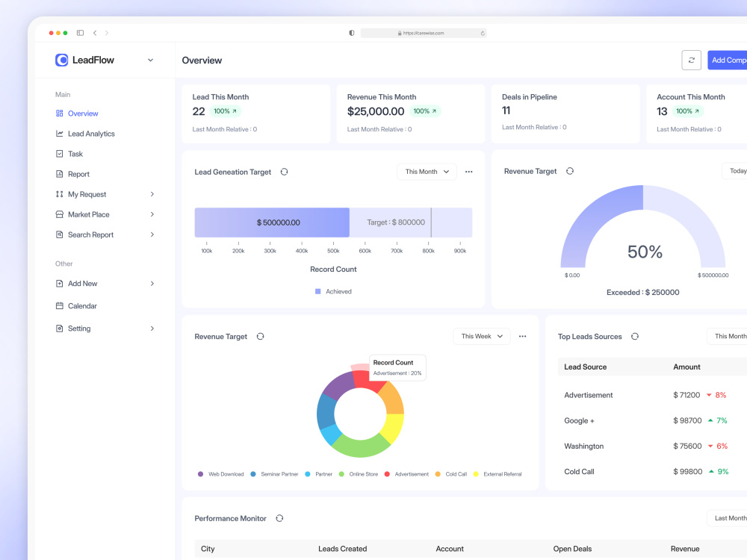
Task: Open the Today dropdown in Revenue Target
Action: point(735,171)
